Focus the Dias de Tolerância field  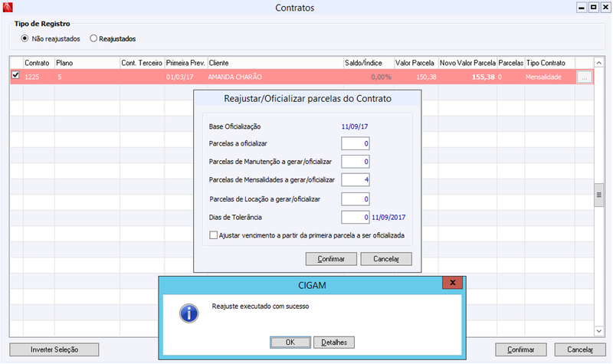[355, 218]
